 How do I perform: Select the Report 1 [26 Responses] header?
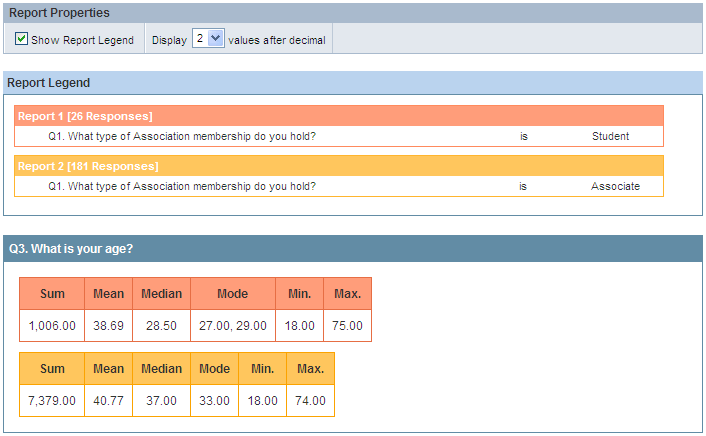(x=339, y=116)
